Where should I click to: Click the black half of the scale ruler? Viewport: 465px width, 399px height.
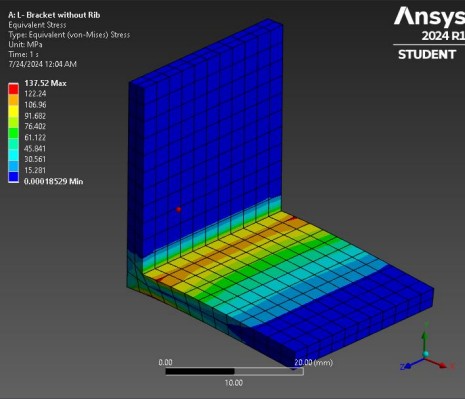[x=200, y=371]
